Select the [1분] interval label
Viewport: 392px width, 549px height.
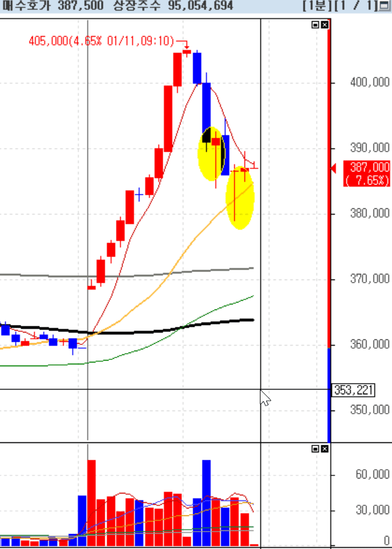coord(317,6)
